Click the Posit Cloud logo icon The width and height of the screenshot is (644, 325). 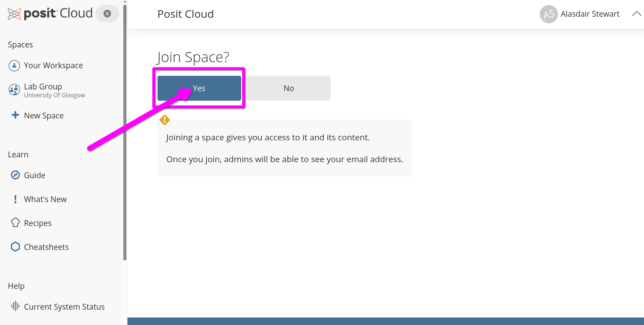coord(14,14)
